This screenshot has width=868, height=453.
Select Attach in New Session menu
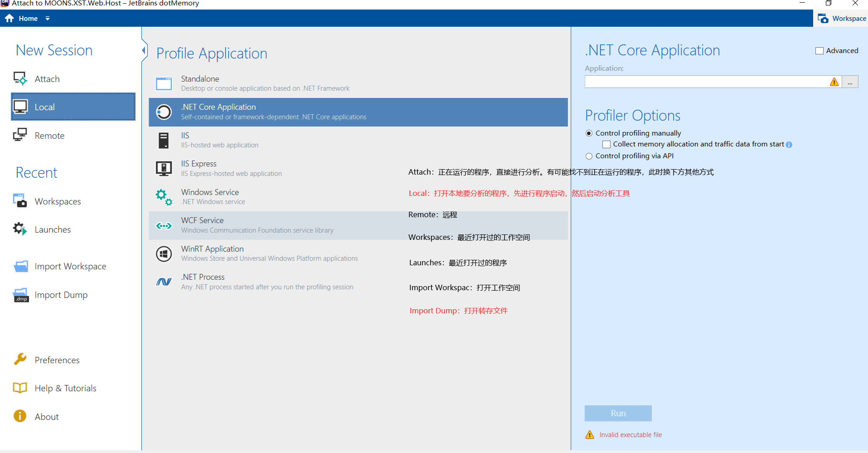[x=73, y=79]
